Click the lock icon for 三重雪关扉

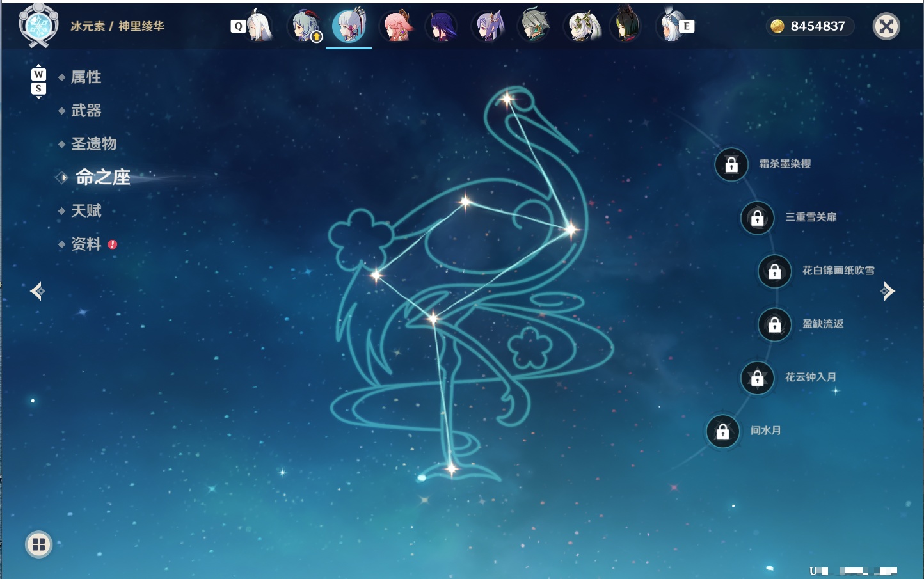click(758, 218)
